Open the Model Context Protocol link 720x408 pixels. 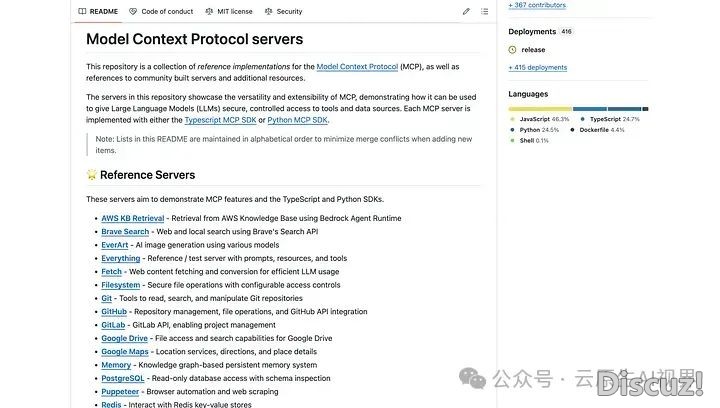tap(357, 67)
